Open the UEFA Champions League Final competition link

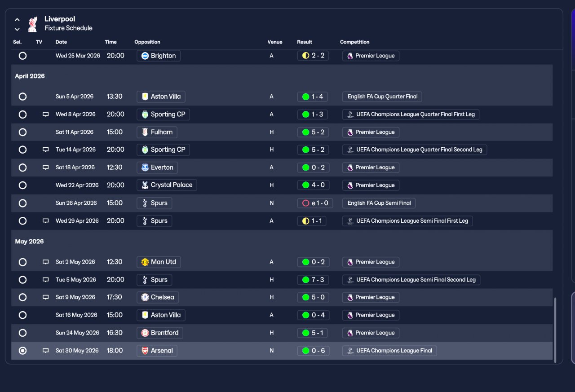pyautogui.click(x=389, y=351)
